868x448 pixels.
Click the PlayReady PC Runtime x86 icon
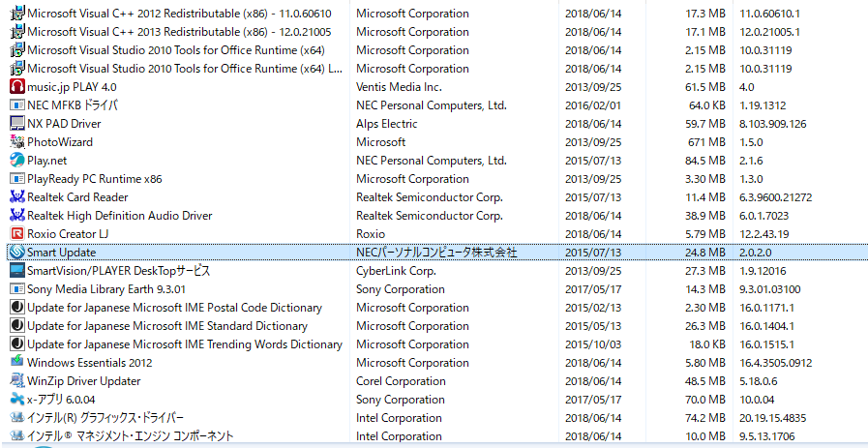click(17, 179)
